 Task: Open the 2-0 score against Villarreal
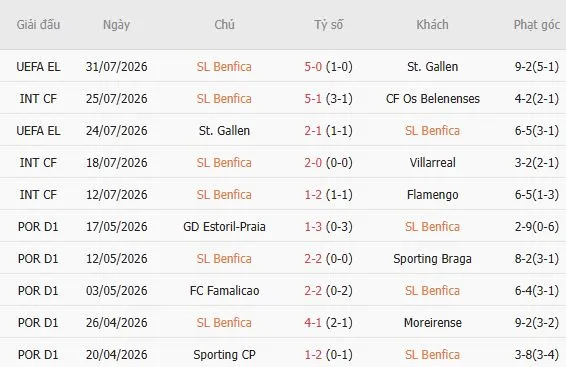(x=313, y=163)
